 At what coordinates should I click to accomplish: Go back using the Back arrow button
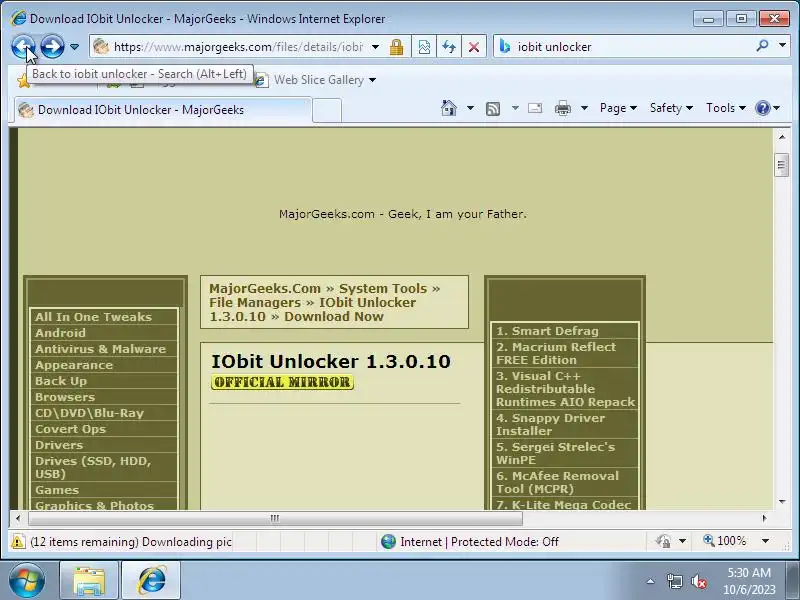coord(23,47)
